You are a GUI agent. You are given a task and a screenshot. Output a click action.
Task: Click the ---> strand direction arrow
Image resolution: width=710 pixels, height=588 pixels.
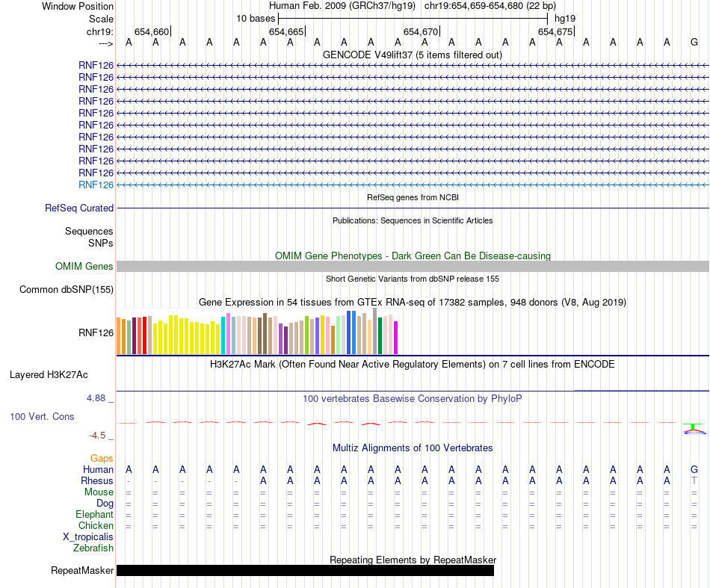pyautogui.click(x=106, y=43)
